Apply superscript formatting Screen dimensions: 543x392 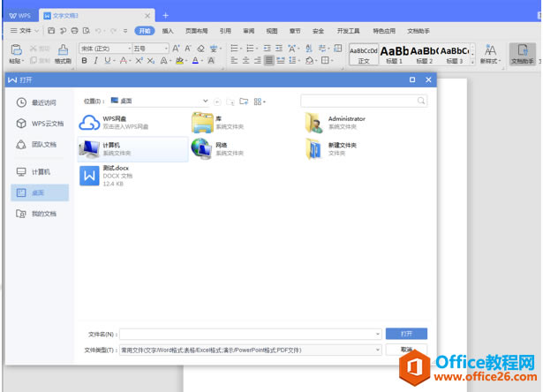click(139, 61)
